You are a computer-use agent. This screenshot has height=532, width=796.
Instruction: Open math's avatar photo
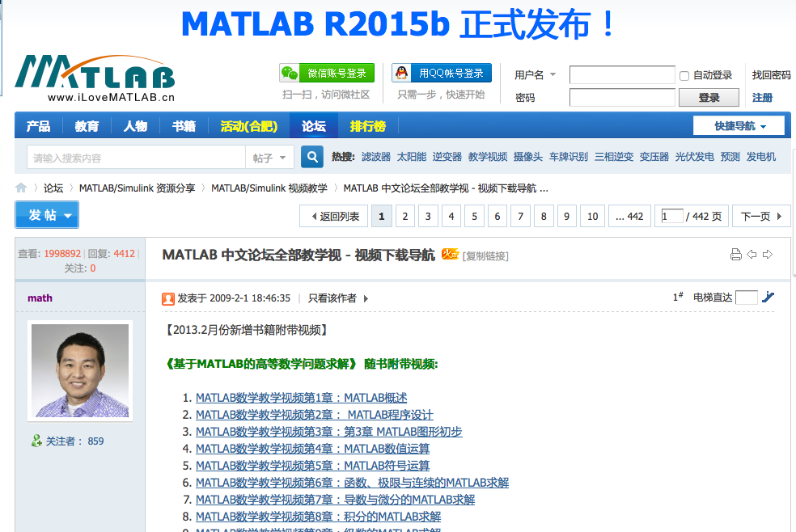80,371
